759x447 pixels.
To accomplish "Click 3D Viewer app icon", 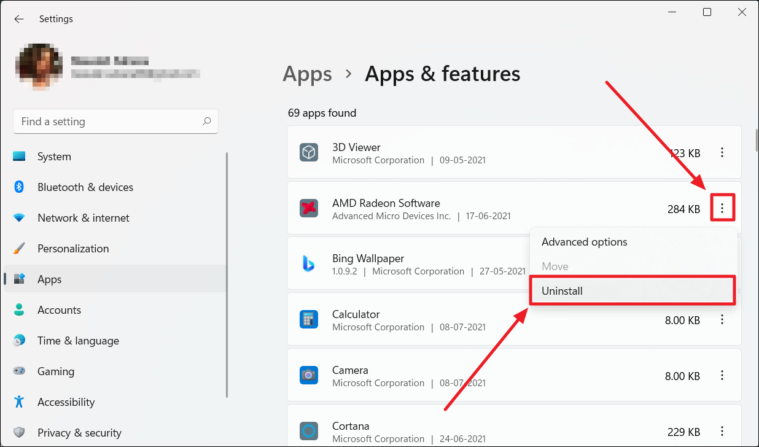I will pyautogui.click(x=308, y=152).
